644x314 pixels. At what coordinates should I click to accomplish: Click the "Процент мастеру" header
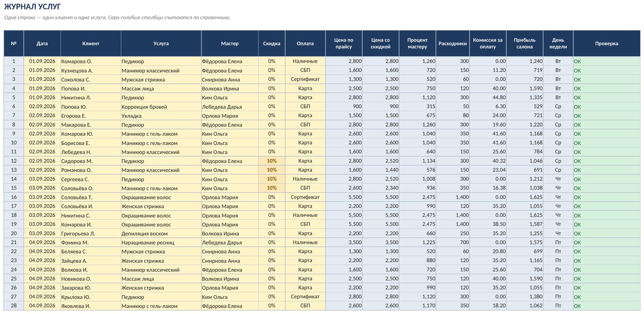tap(417, 43)
